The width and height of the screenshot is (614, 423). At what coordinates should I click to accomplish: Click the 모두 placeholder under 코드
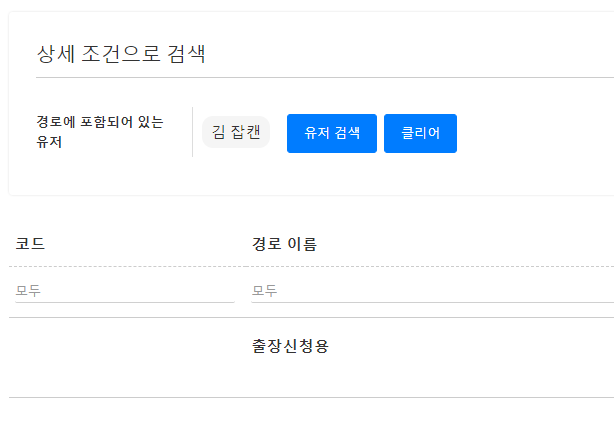(x=30, y=291)
